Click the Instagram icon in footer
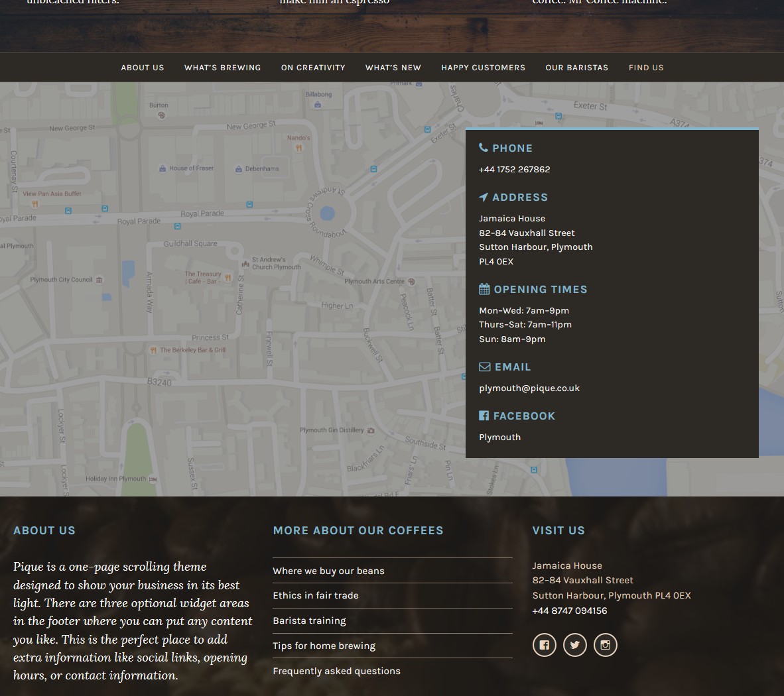Image resolution: width=784 pixels, height=696 pixels. [x=605, y=645]
